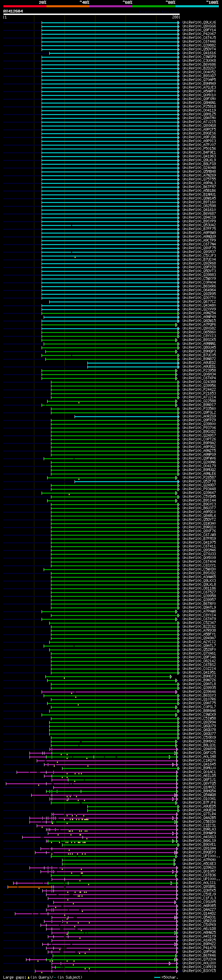Select the UniRef100_O24048 label

click(x=199, y=168)
